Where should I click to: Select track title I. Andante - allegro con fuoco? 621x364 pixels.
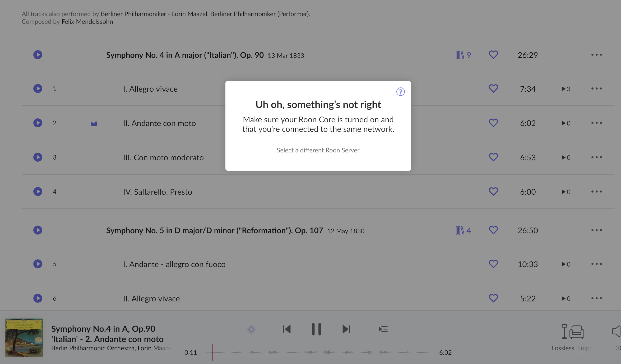[174, 264]
